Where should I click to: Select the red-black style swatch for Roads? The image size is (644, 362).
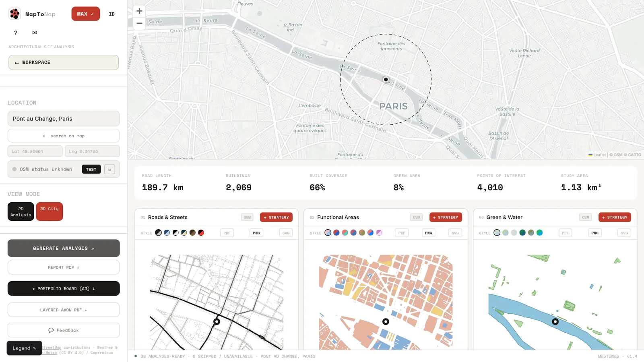(201, 232)
